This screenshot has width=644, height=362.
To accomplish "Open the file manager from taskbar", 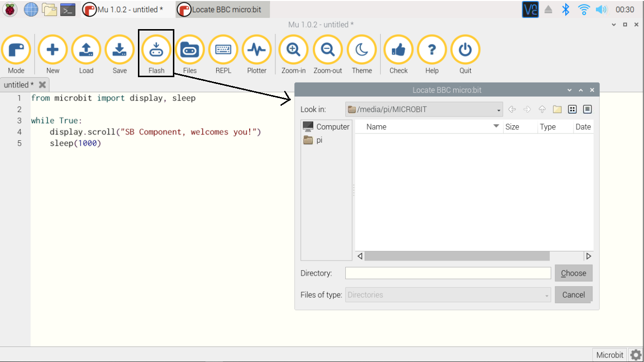I will click(x=49, y=9).
